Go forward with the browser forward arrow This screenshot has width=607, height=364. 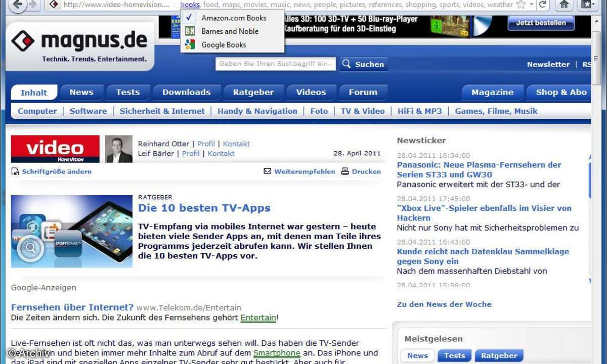click(x=32, y=5)
